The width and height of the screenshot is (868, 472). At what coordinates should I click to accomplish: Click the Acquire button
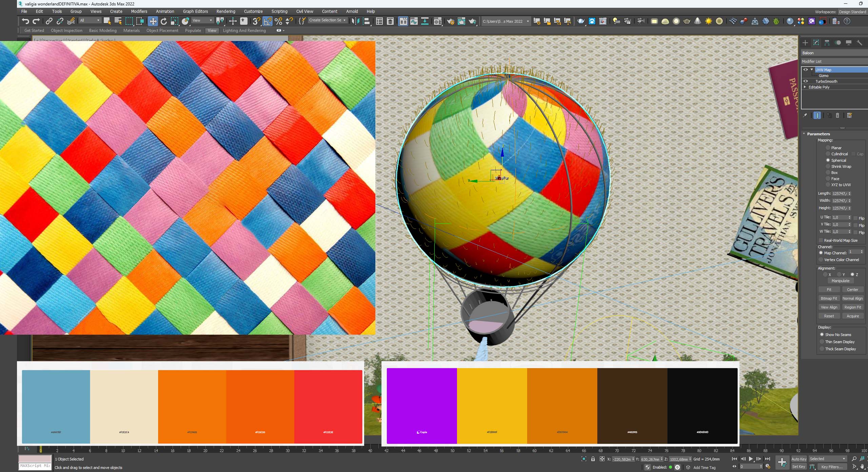click(853, 316)
